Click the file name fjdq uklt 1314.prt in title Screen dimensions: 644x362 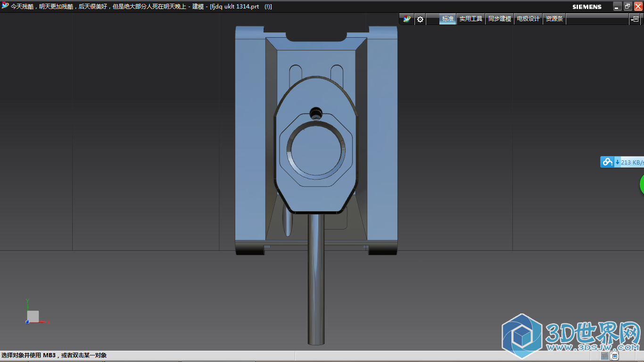click(x=235, y=7)
